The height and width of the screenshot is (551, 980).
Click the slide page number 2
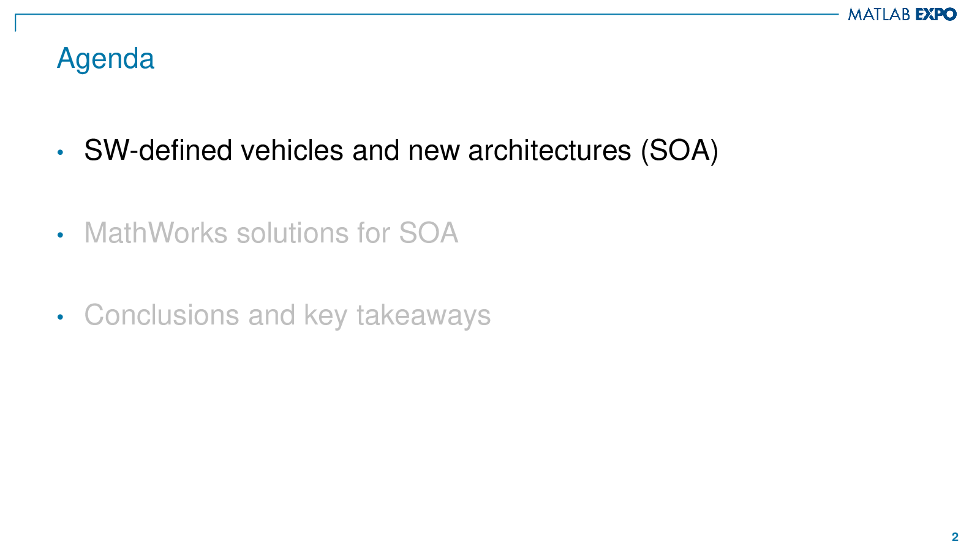955,537
